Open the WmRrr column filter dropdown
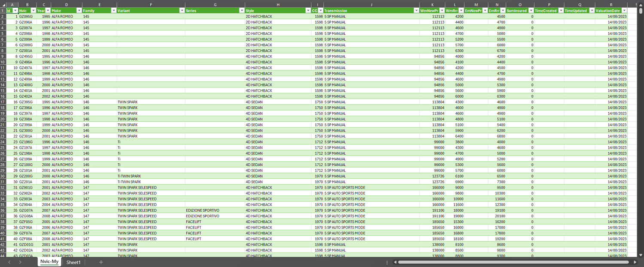The image size is (644, 267). pos(461,10)
